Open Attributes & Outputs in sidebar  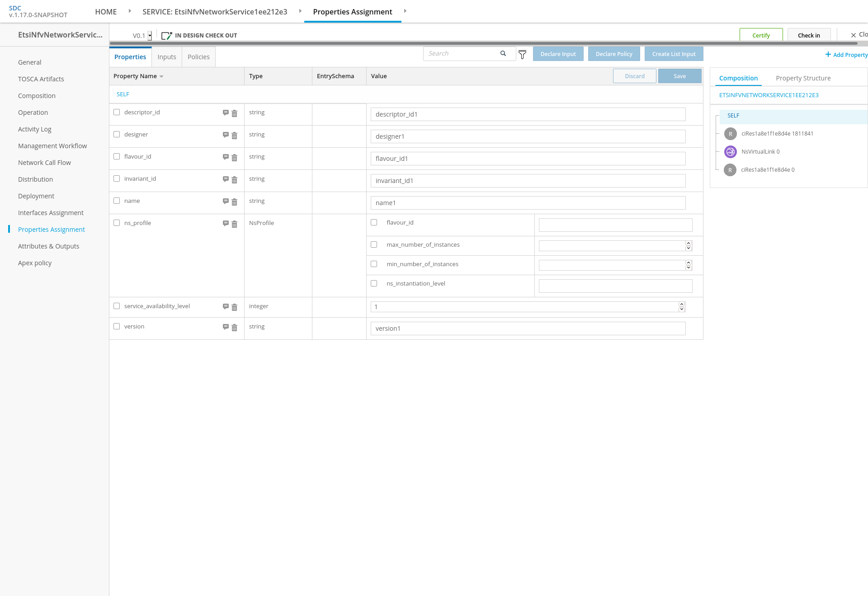pyautogui.click(x=48, y=246)
